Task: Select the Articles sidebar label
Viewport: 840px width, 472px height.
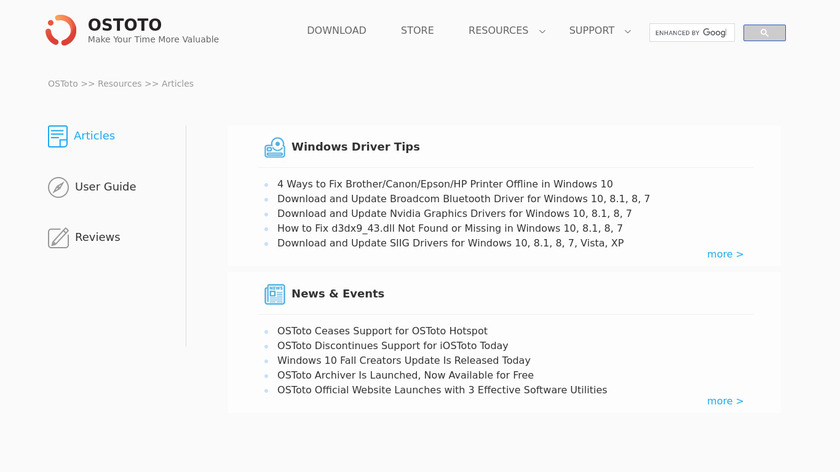Action: (x=94, y=136)
